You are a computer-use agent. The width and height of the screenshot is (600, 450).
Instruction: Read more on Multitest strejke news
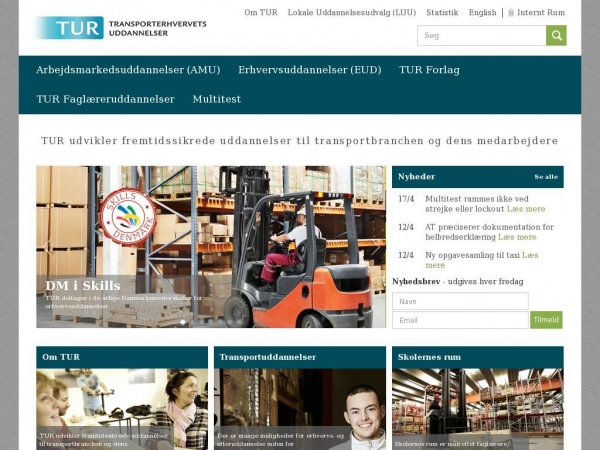coord(526,209)
